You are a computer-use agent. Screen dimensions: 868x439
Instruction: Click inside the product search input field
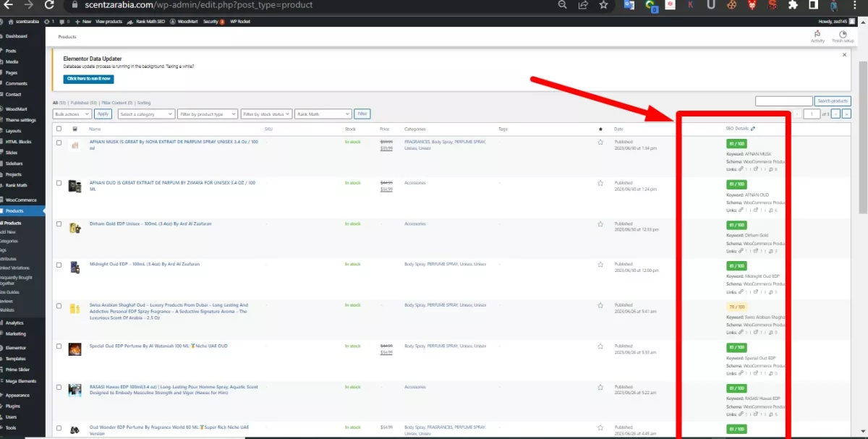(783, 101)
